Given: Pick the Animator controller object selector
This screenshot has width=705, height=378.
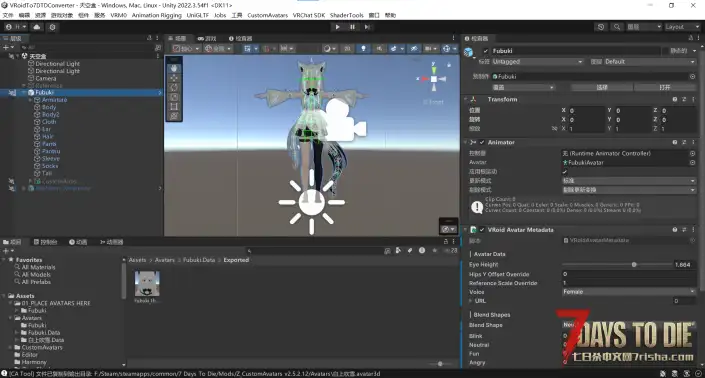Looking at the screenshot, I should 692,153.
